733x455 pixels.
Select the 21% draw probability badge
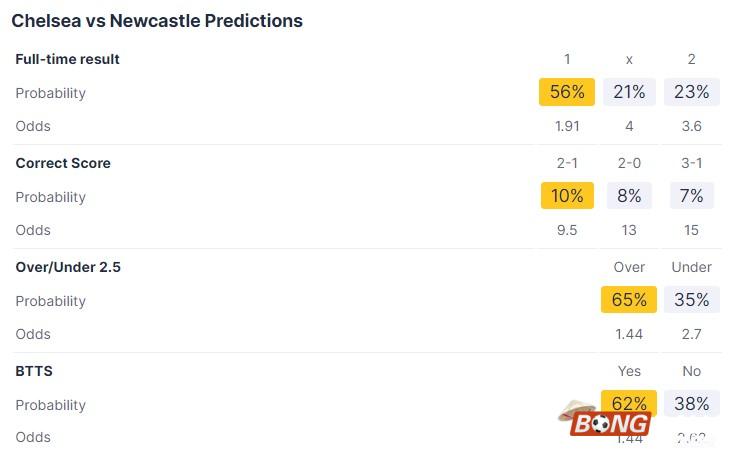tap(629, 92)
